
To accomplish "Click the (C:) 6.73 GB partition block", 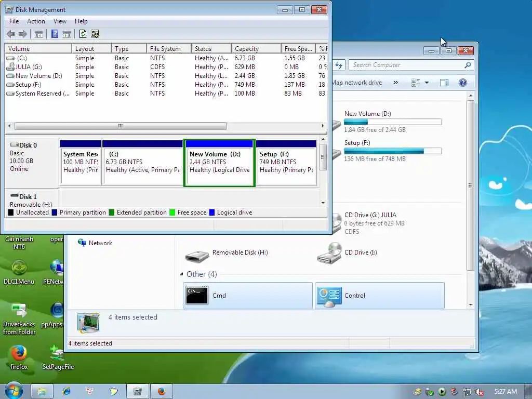I will click(x=142, y=163).
